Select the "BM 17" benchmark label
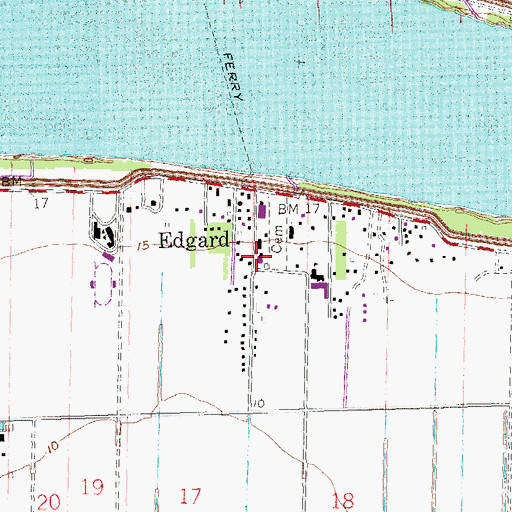512x512 pixels. (x=299, y=209)
